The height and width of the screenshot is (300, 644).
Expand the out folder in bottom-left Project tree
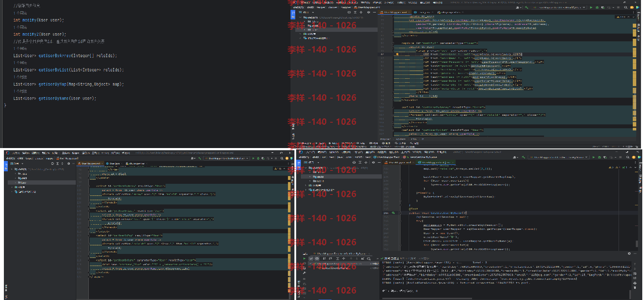(15, 182)
